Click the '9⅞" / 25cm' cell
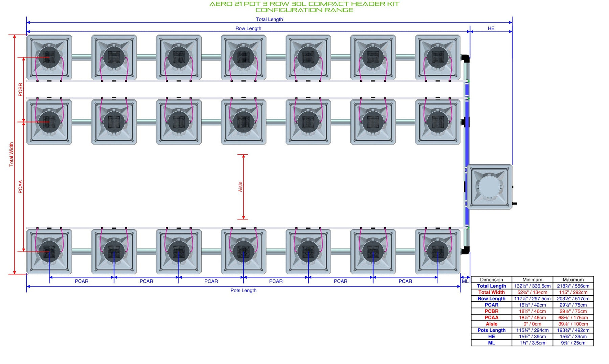Image resolution: width=609 pixels, height=364 pixels. tap(573, 343)
